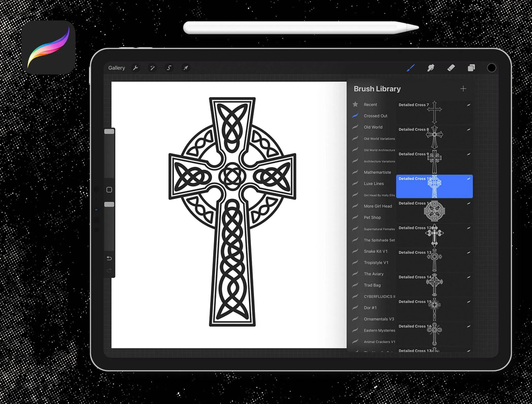Screen dimensions: 532x404
Task: Select the color picker circle
Action: click(487, 68)
